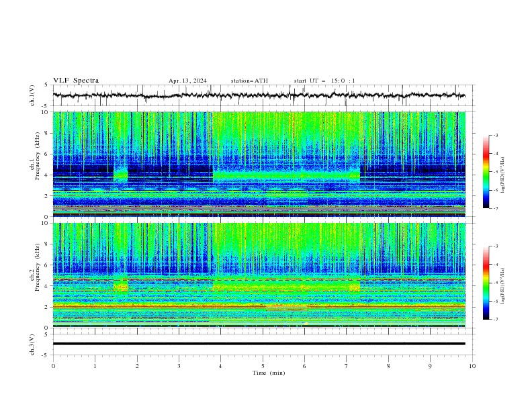Click the "VLF Spectra" plot title
The image size is (532, 411).
point(76,81)
